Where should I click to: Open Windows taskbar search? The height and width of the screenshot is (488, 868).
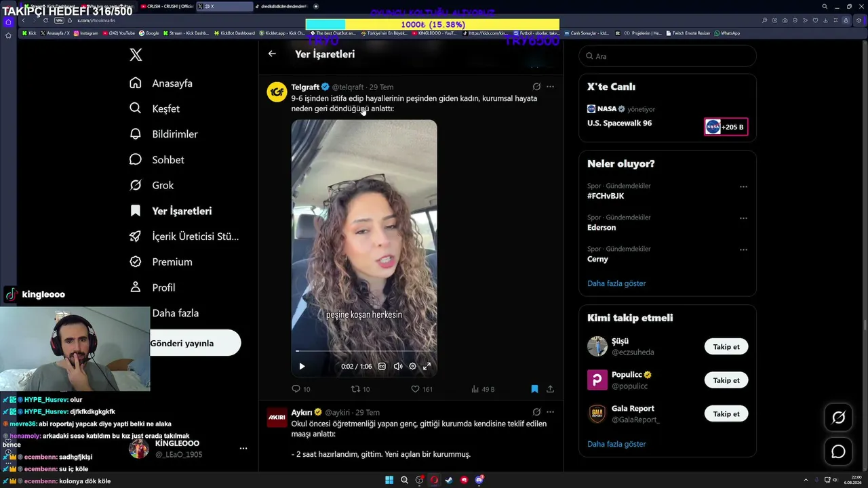(404, 480)
